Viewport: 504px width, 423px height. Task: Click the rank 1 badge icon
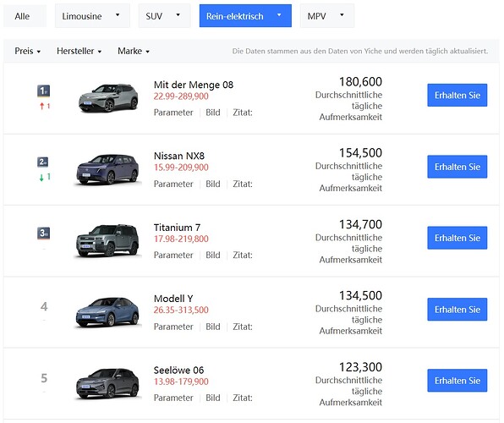tap(43, 91)
